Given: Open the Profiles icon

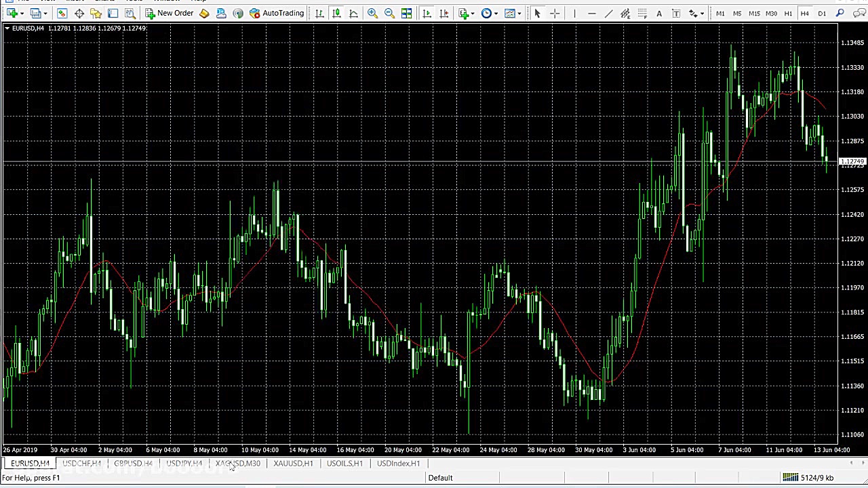Looking at the screenshot, I should pyautogui.click(x=35, y=13).
